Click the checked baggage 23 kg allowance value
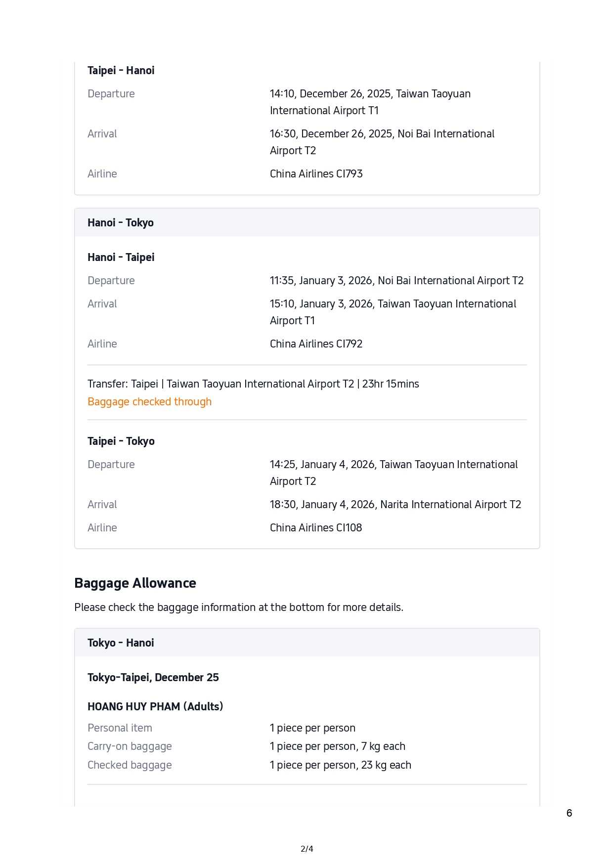This screenshot has height=868, width=614. point(340,765)
